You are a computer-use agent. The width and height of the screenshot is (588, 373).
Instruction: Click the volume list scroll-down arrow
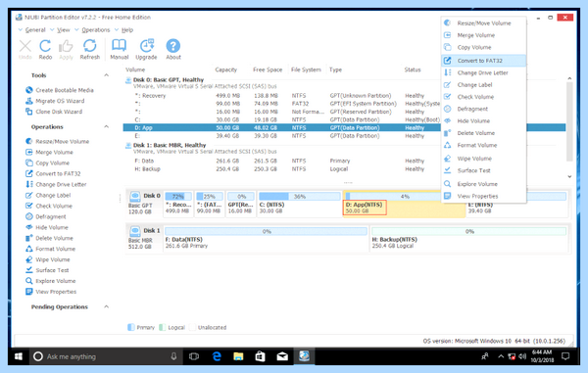[569, 176]
